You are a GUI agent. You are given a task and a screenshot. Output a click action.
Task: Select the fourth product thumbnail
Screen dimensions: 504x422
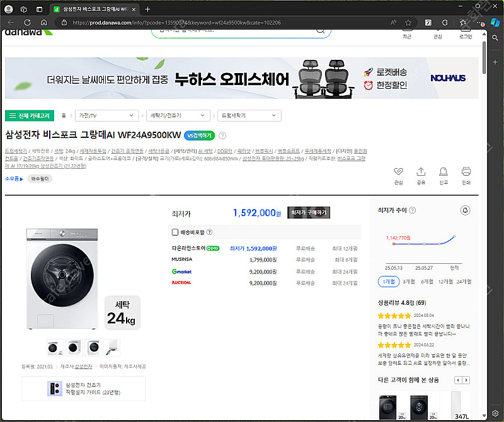pos(112,348)
